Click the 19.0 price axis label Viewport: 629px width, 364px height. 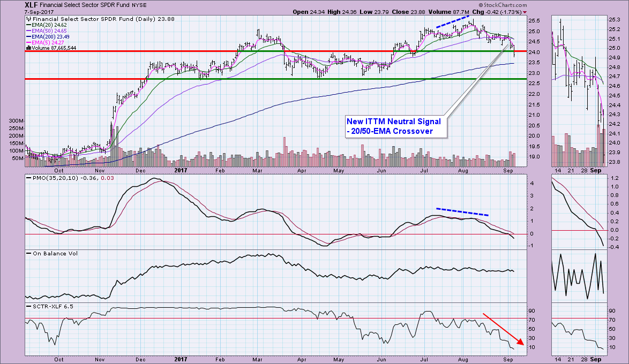coord(534,156)
